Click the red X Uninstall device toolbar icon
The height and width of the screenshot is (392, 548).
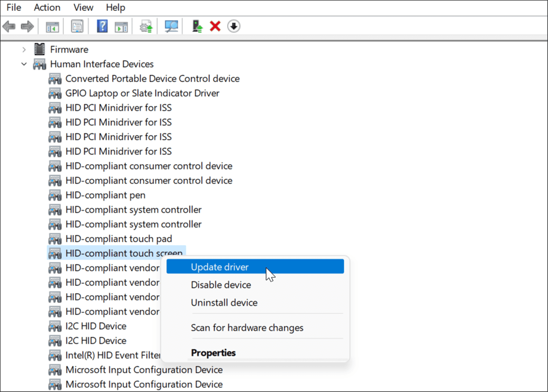[x=215, y=26]
